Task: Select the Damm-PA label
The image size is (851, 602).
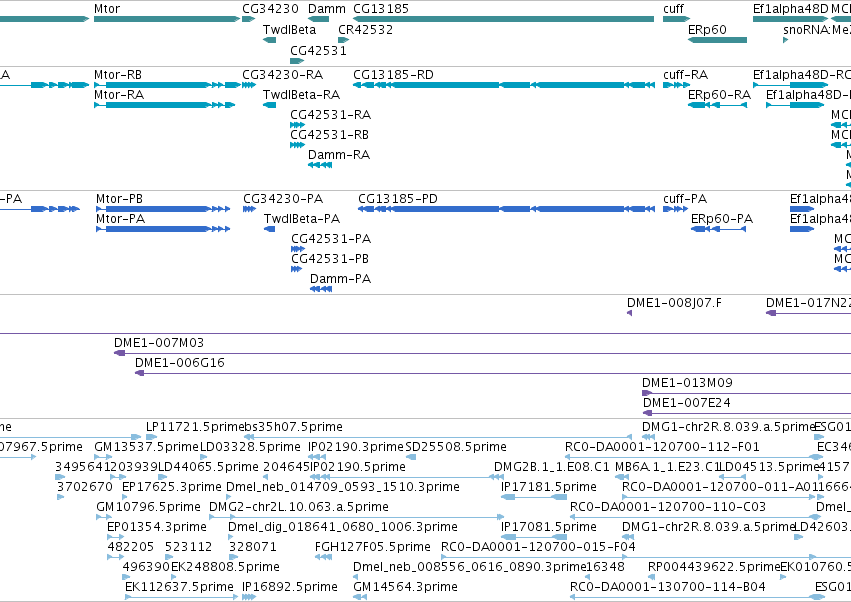Action: tap(340, 279)
